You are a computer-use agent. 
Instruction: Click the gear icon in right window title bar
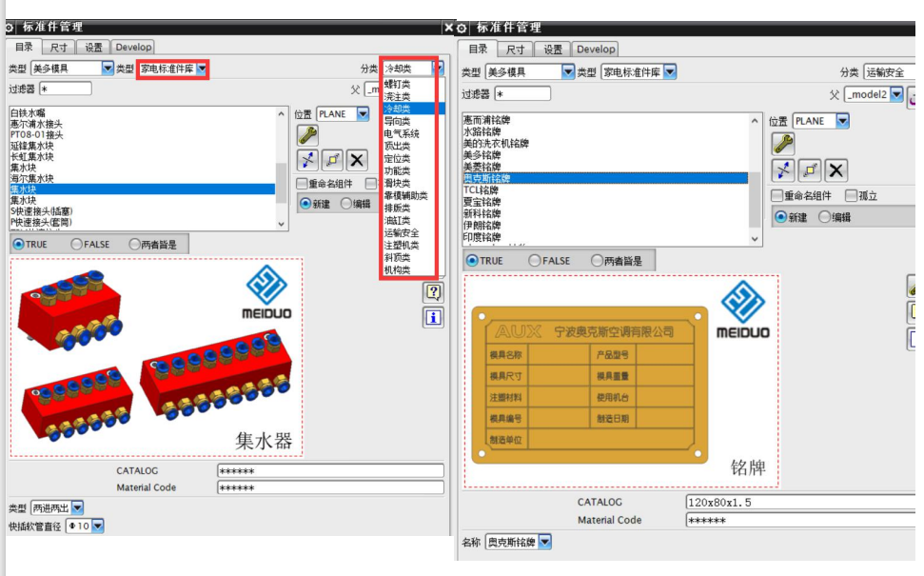coord(462,28)
